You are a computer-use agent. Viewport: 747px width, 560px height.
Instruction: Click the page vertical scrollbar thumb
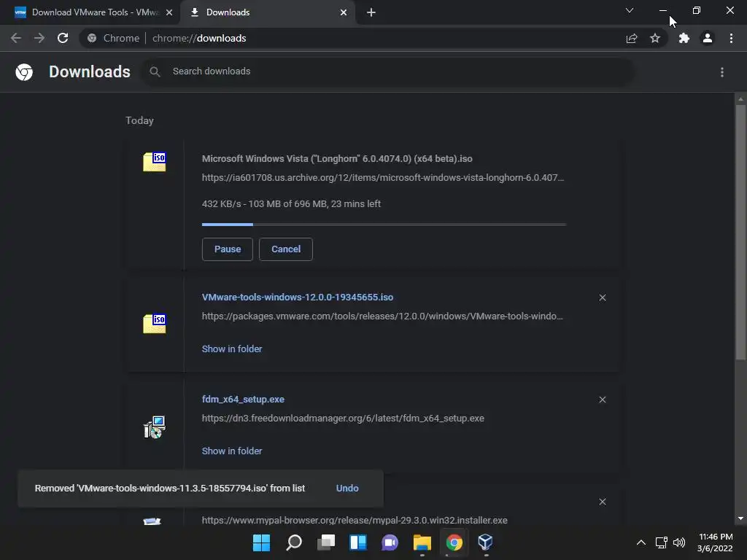(x=740, y=233)
